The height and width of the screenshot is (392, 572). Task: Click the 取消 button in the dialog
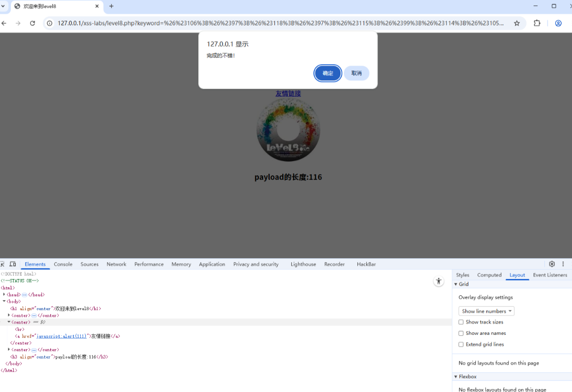tap(356, 73)
